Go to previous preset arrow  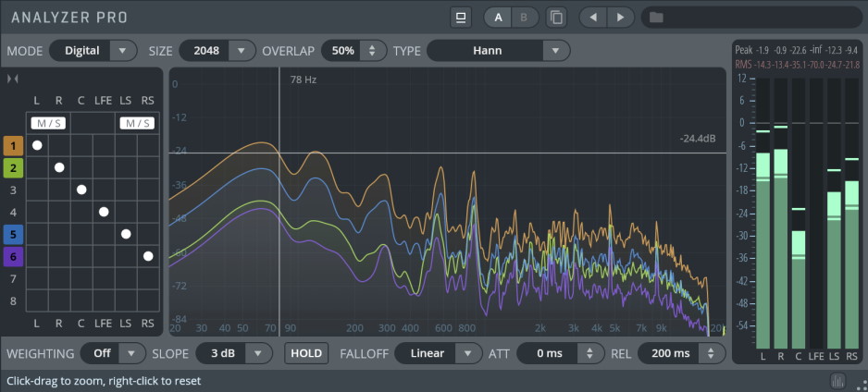(x=593, y=18)
